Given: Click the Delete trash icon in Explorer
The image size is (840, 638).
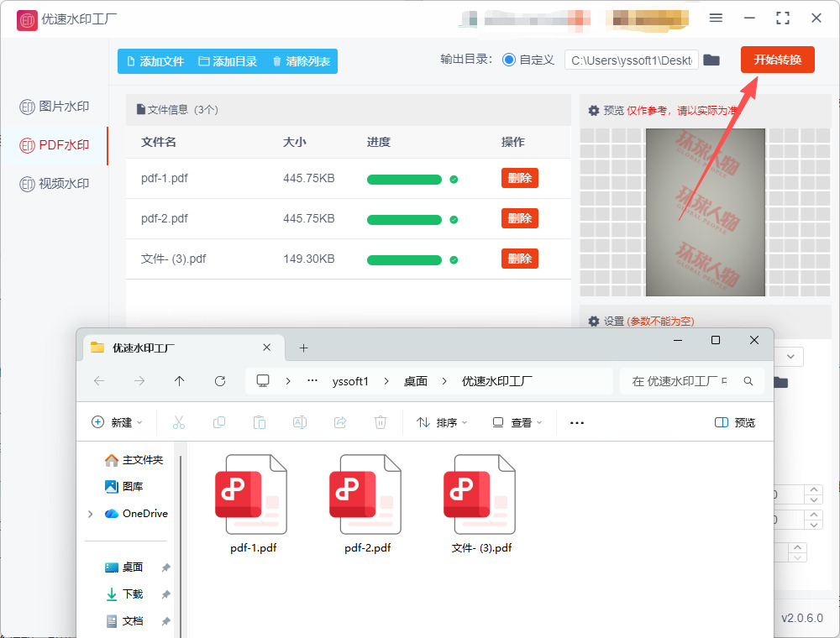Looking at the screenshot, I should [381, 422].
